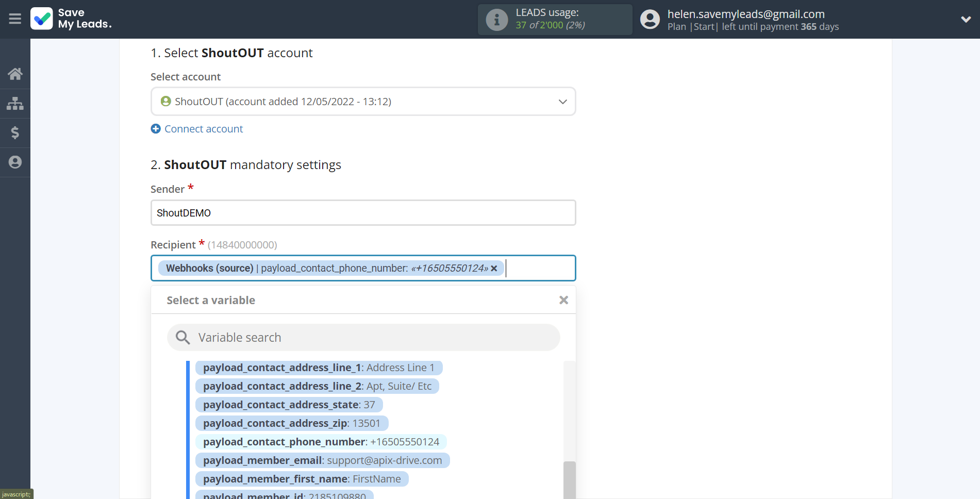The height and width of the screenshot is (499, 980).
Task: Open the ShoutOUT account dropdown
Action: pos(363,102)
